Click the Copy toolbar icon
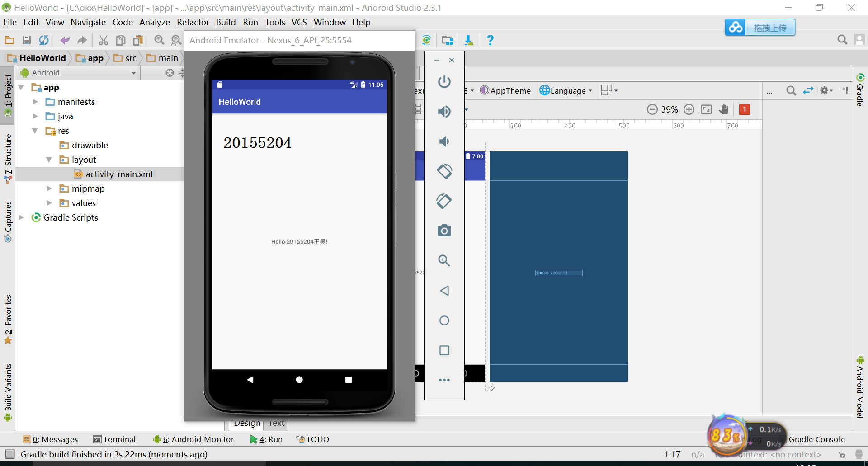This screenshot has width=868, height=466. [x=121, y=40]
